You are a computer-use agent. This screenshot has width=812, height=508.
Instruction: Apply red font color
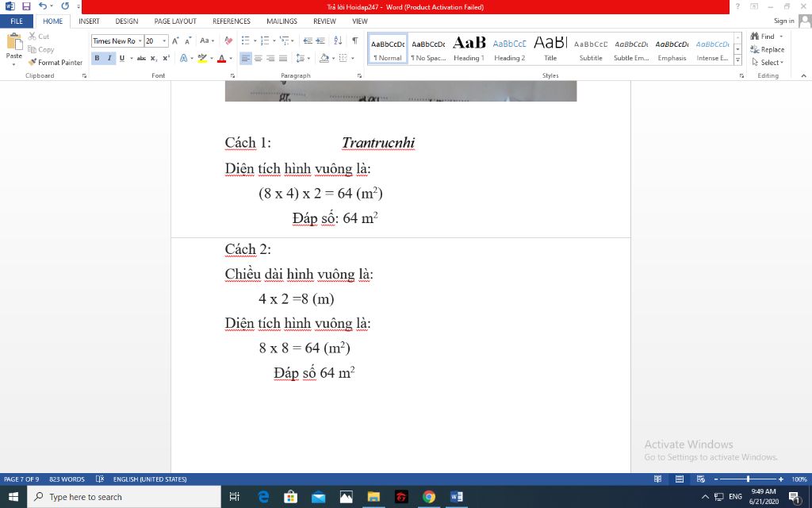pos(222,58)
